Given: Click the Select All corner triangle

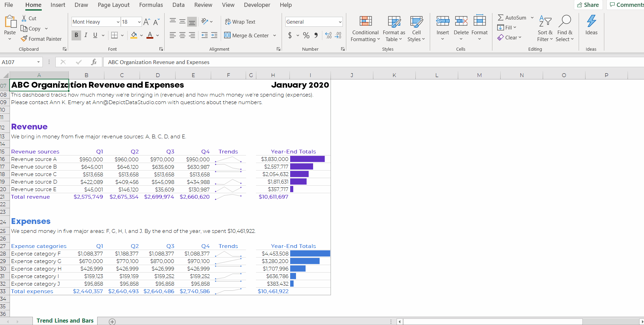Looking at the screenshot, I should [5, 75].
